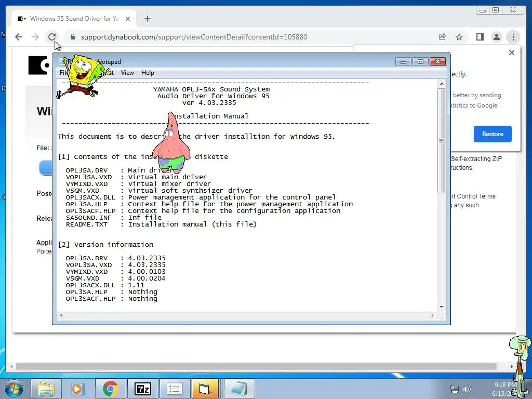The image size is (532, 399).
Task: Dismiss the restore pages popup
Action: point(512,52)
